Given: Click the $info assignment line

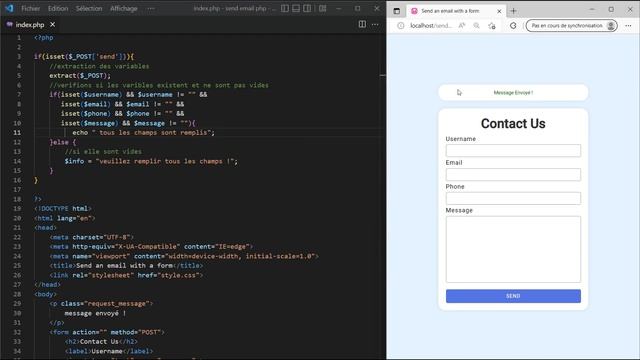Looking at the screenshot, I should tap(151, 161).
